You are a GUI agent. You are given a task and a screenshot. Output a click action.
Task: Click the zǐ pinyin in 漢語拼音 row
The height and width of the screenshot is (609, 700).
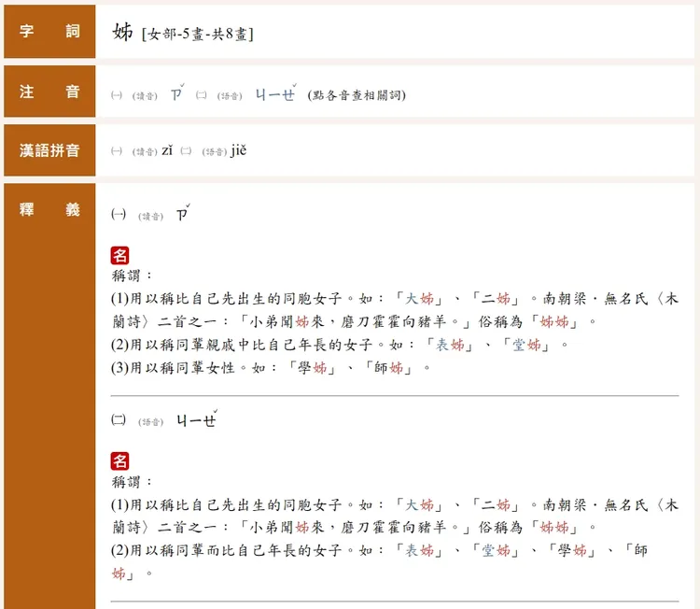(x=167, y=150)
